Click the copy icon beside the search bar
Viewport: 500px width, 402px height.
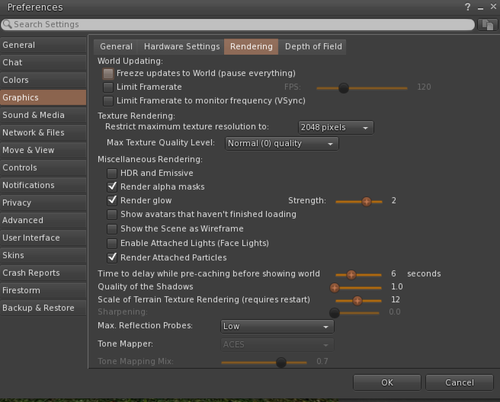point(487,25)
